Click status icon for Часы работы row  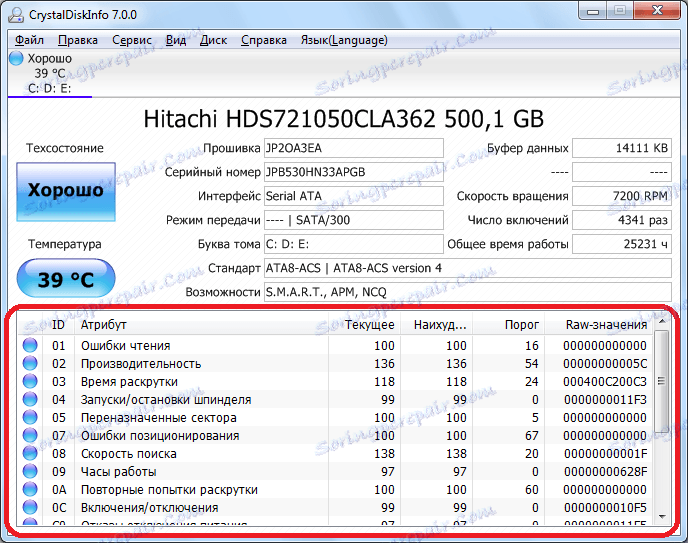(30, 472)
